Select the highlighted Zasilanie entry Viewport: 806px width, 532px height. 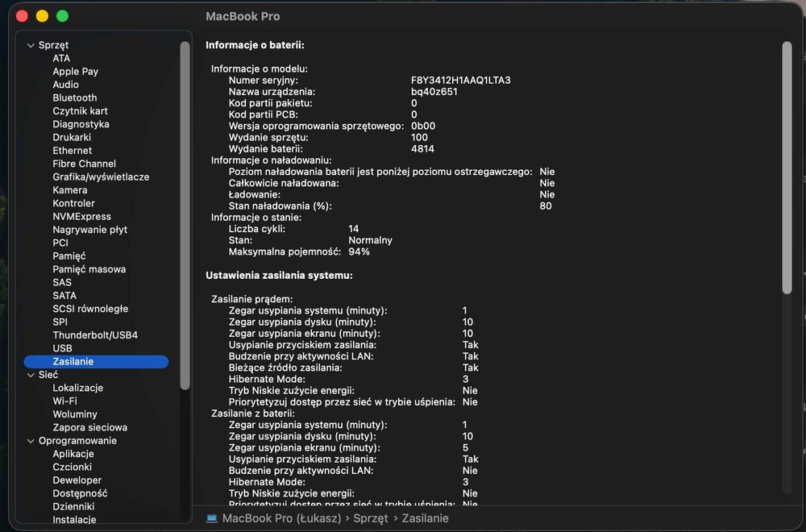(x=96, y=362)
